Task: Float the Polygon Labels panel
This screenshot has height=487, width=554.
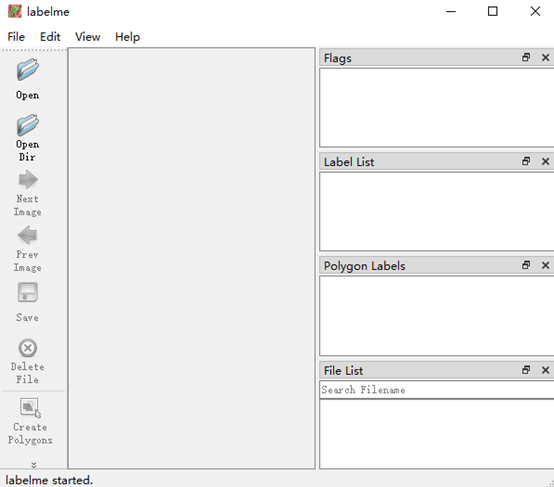Action: [x=526, y=265]
